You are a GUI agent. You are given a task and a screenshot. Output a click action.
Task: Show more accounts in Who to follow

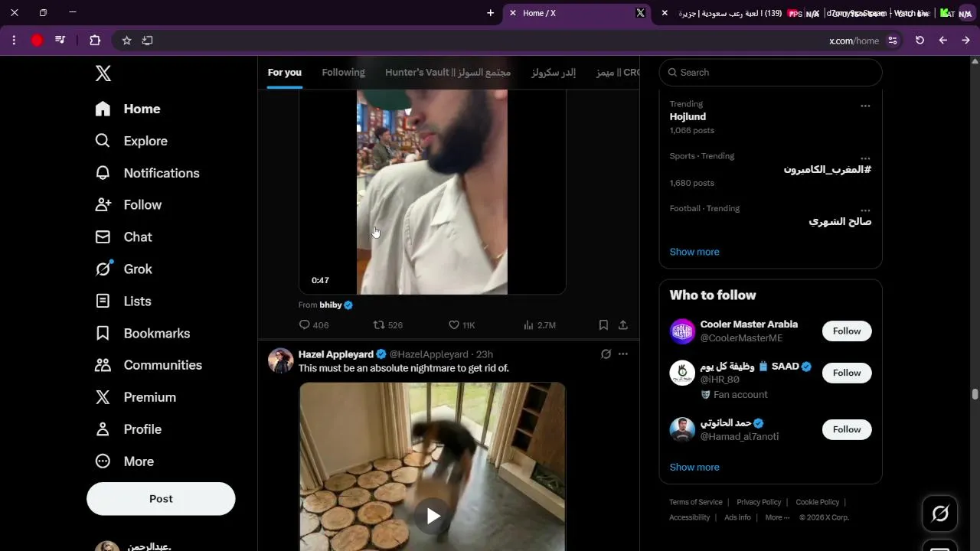(x=694, y=468)
